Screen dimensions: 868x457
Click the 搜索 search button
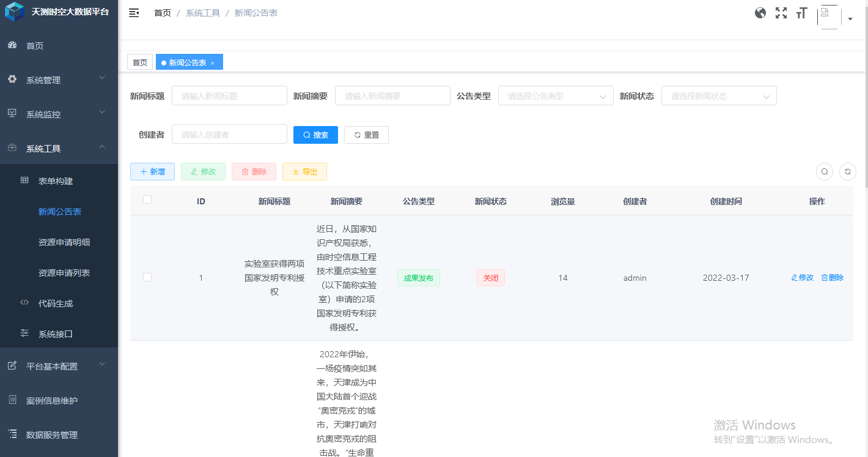(315, 135)
